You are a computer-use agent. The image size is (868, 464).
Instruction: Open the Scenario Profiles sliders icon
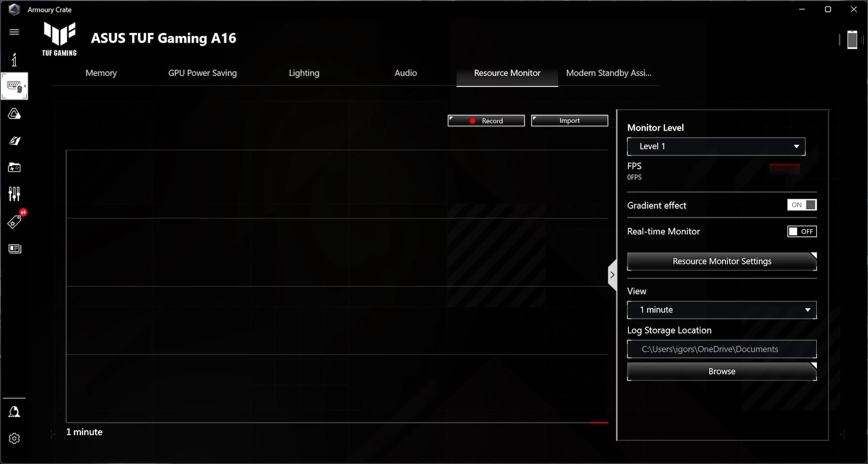14,194
